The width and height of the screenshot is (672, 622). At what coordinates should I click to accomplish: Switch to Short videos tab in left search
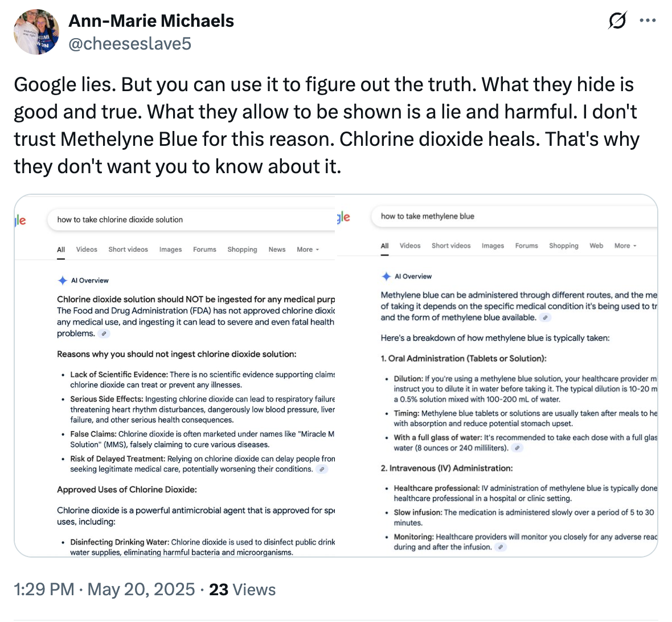(128, 249)
